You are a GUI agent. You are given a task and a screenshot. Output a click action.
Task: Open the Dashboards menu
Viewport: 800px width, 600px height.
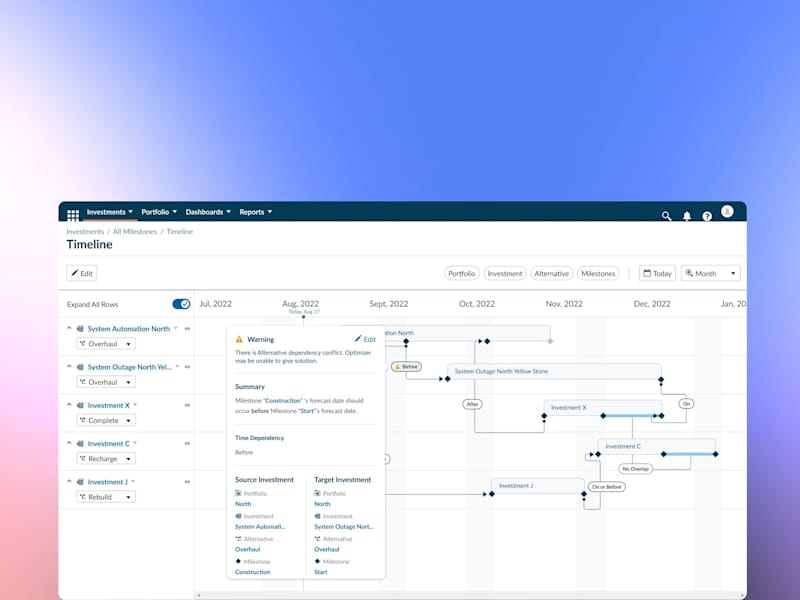pos(208,212)
